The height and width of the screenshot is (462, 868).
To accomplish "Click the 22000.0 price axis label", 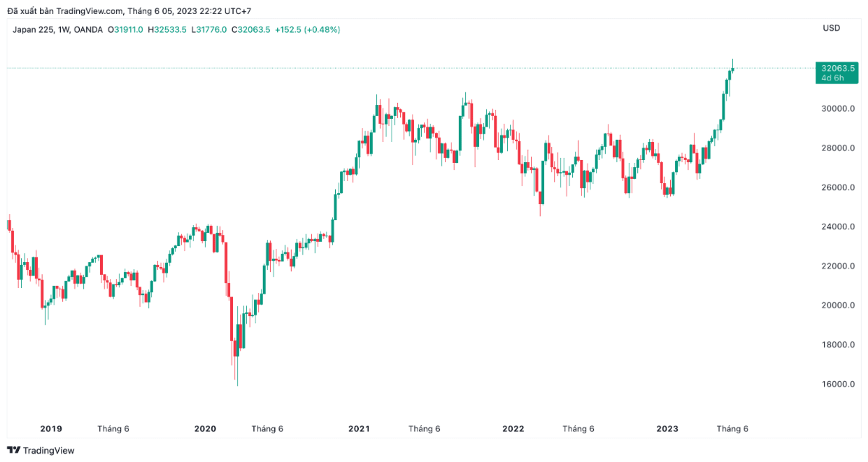I will tap(838, 266).
